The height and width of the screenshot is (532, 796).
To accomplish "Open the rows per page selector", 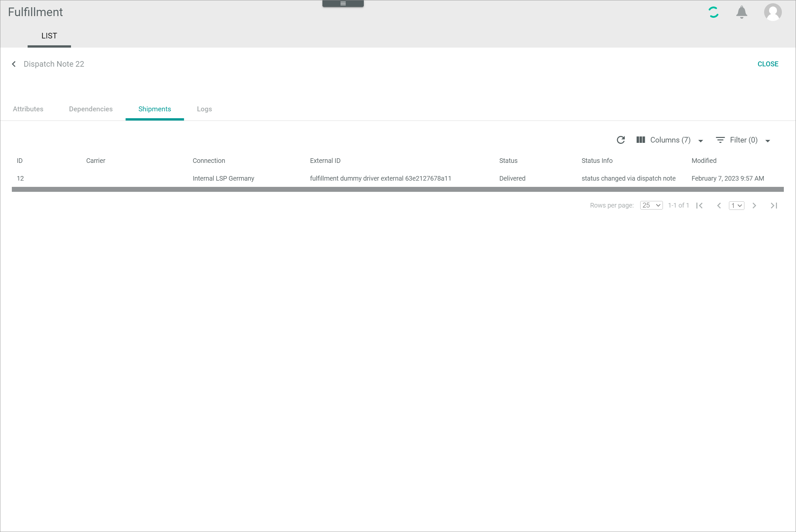I will (x=651, y=206).
